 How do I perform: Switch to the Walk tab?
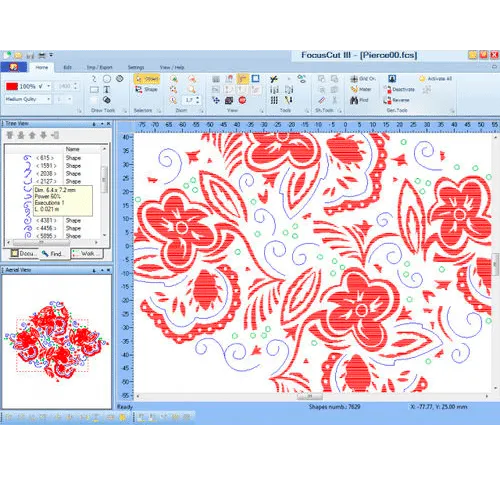click(x=87, y=253)
